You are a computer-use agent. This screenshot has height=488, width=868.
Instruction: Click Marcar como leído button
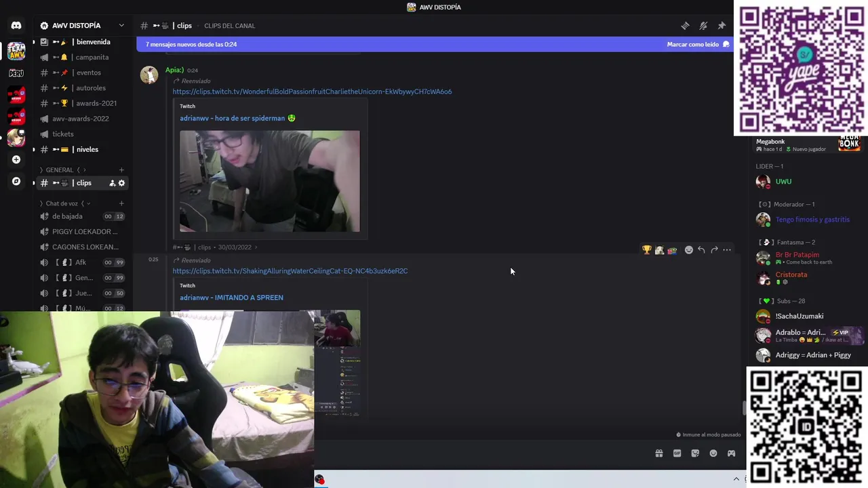coord(698,45)
